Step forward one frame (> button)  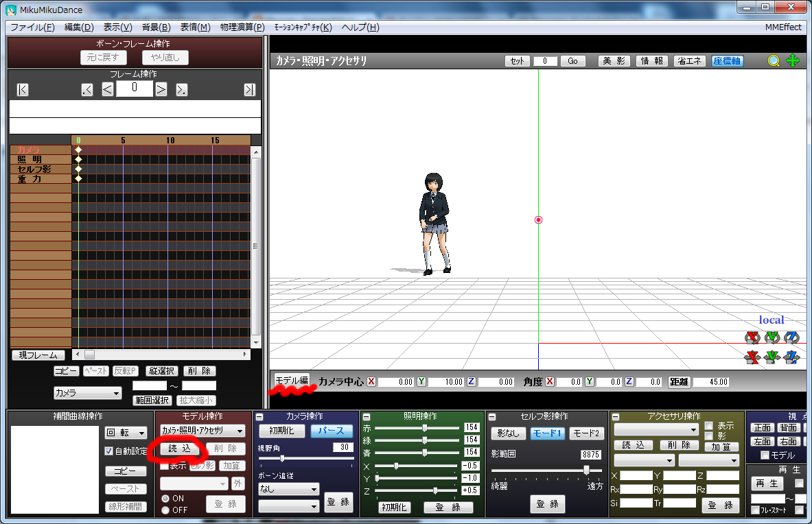[161, 89]
